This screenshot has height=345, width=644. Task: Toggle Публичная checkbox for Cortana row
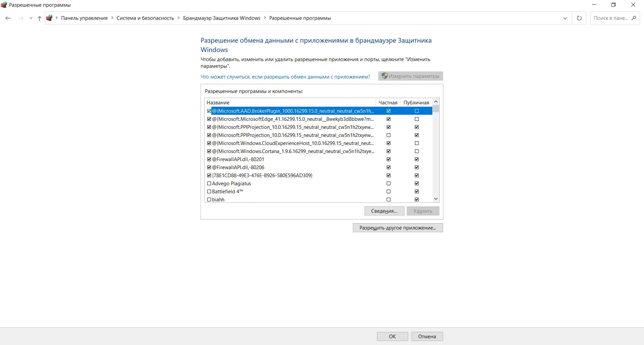click(x=417, y=151)
